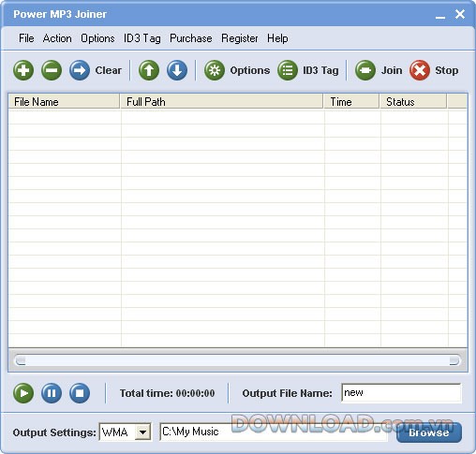Click the Total time: 00:00:00 text

pos(167,393)
